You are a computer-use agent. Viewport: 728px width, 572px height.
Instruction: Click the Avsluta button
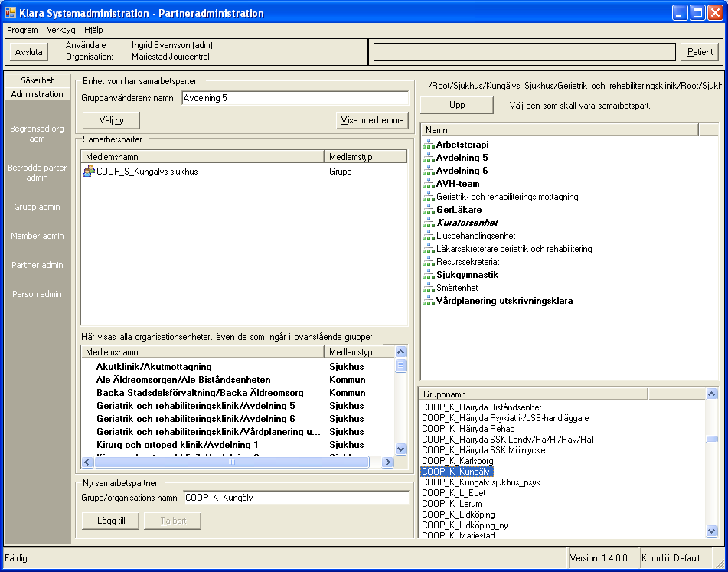(29, 52)
